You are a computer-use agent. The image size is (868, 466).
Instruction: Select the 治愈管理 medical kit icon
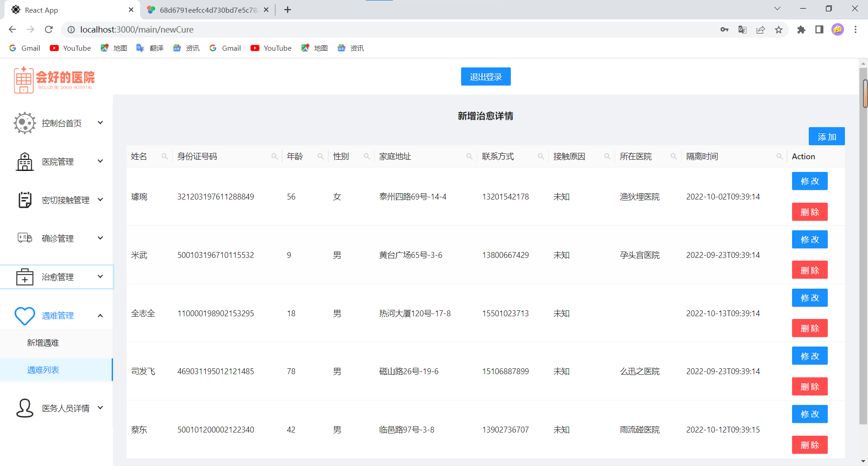click(24, 276)
